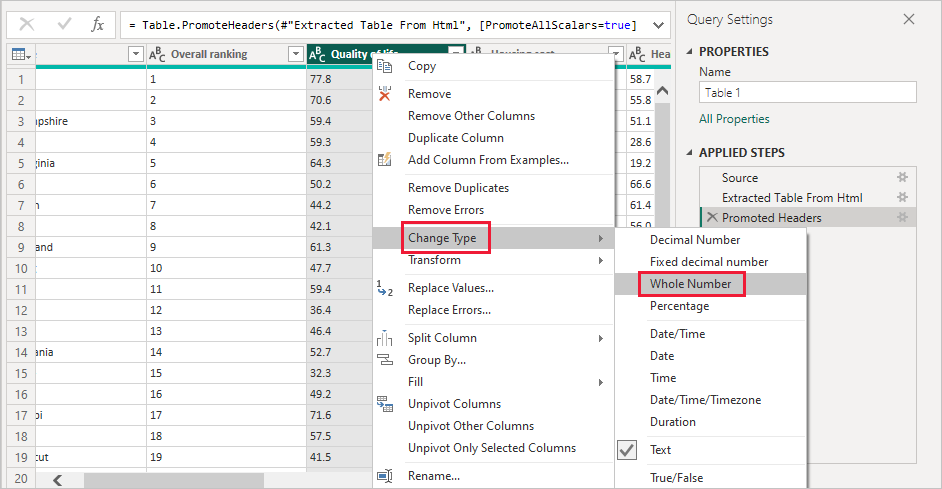
Task: Open the All Properties link
Action: click(734, 119)
